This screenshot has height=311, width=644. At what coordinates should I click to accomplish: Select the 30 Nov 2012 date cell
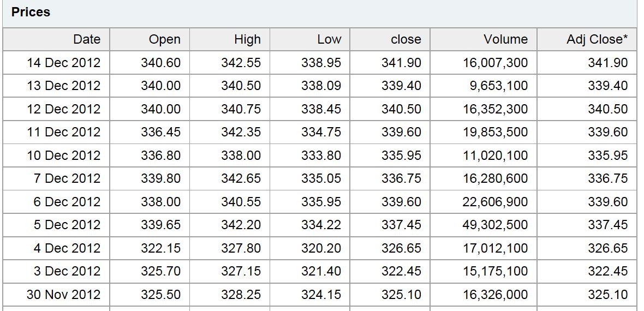56,295
